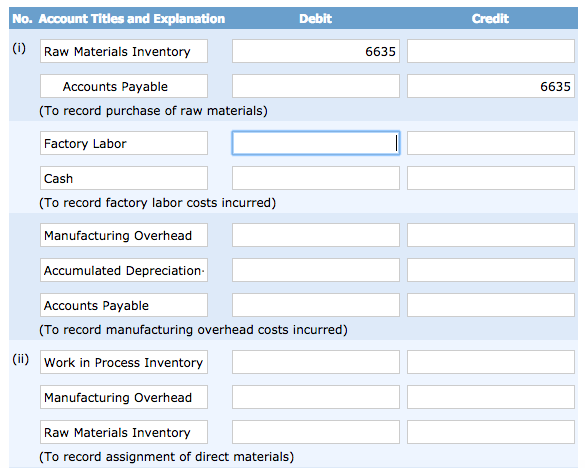The image size is (585, 468).
Task: Click Accounts Payable account field in overhead costs entry
Action: (x=124, y=305)
